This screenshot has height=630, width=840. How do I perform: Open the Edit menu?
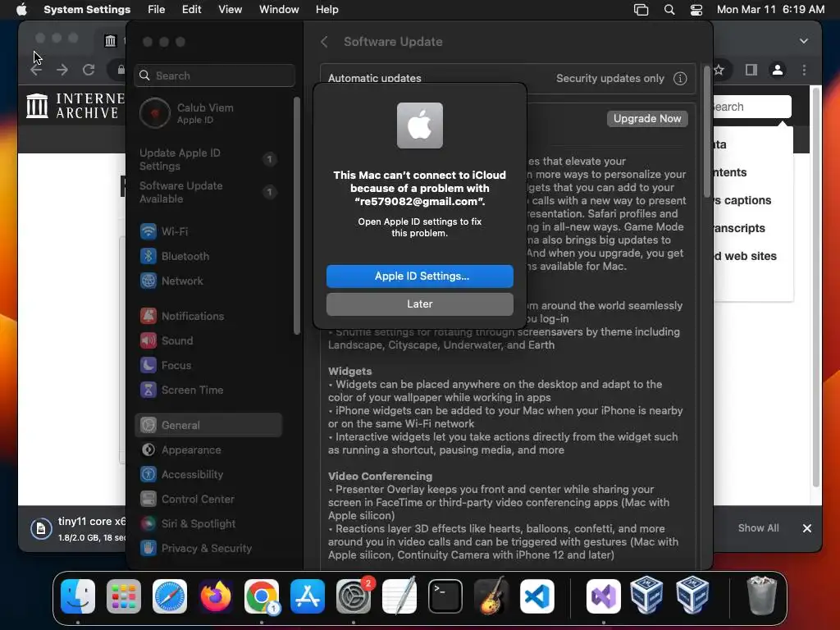coord(191,9)
